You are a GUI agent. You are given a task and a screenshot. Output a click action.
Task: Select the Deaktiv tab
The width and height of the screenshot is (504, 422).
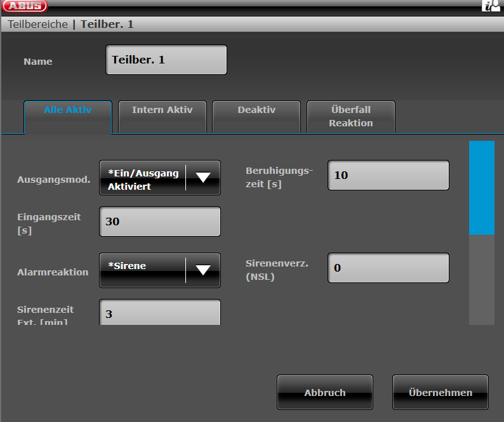256,110
